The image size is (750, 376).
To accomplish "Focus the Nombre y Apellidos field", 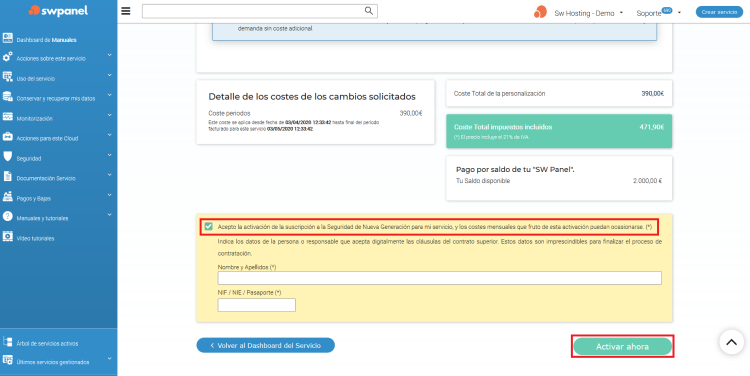I will [440, 278].
